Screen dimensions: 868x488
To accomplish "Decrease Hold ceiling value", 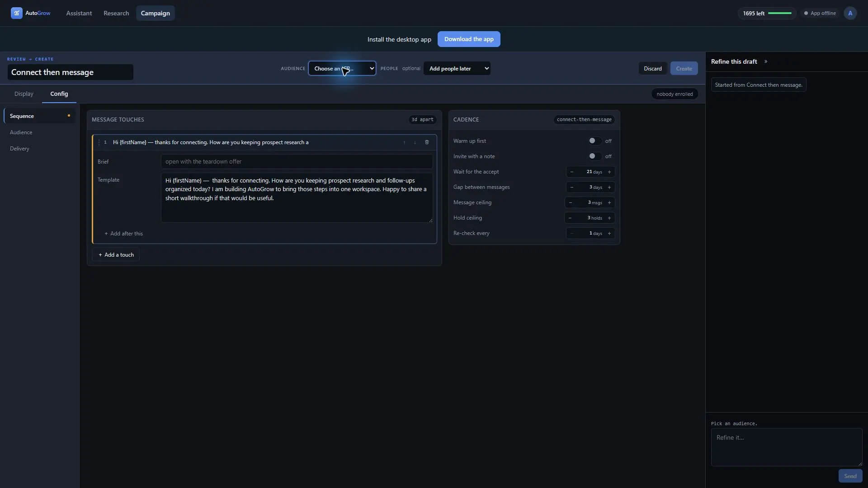I will tap(570, 218).
